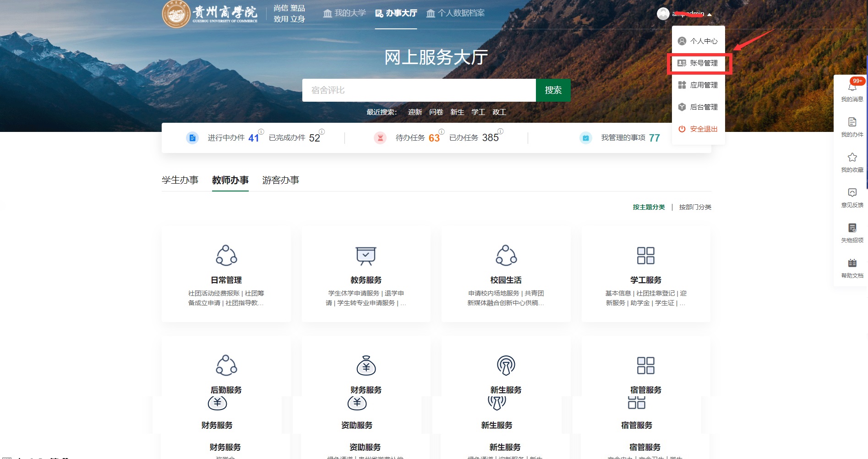
Task: Collapse the admin user dropdown arrow
Action: click(710, 15)
